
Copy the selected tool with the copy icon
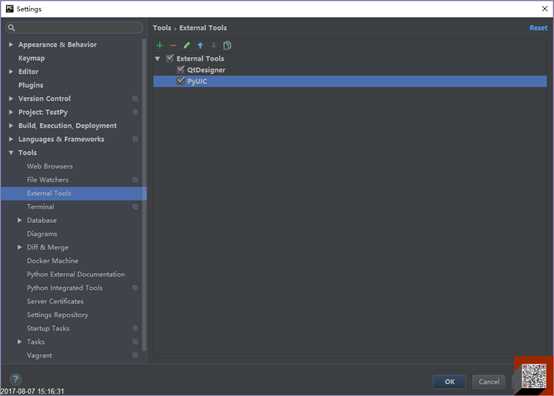click(x=227, y=45)
